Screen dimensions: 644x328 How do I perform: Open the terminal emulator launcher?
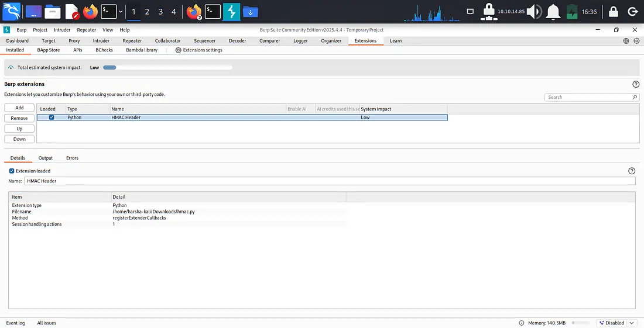tap(109, 12)
